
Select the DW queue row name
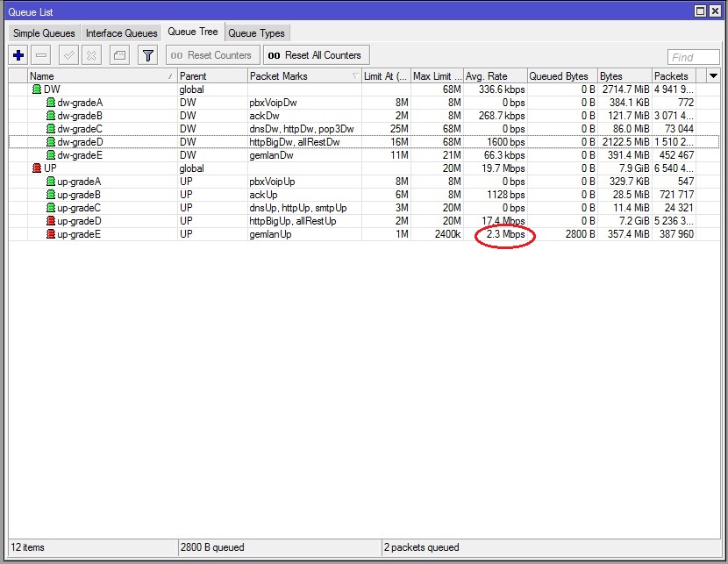[52, 89]
